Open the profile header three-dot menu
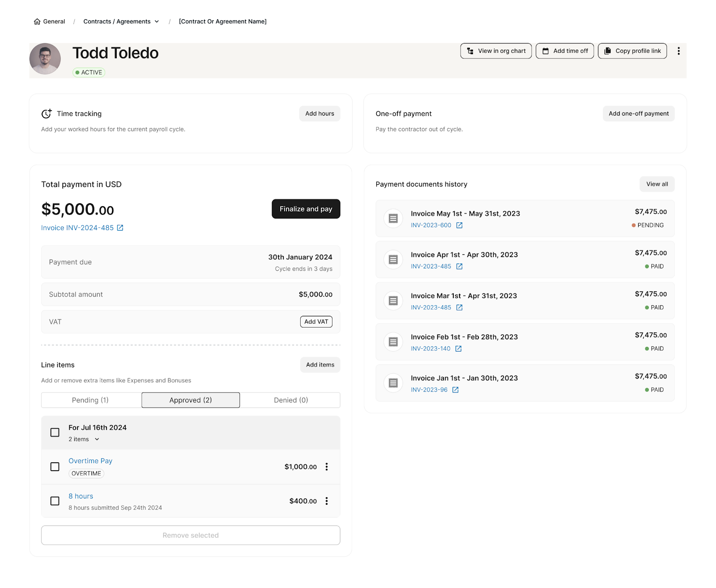Viewport: 716px width, 588px height. click(678, 51)
